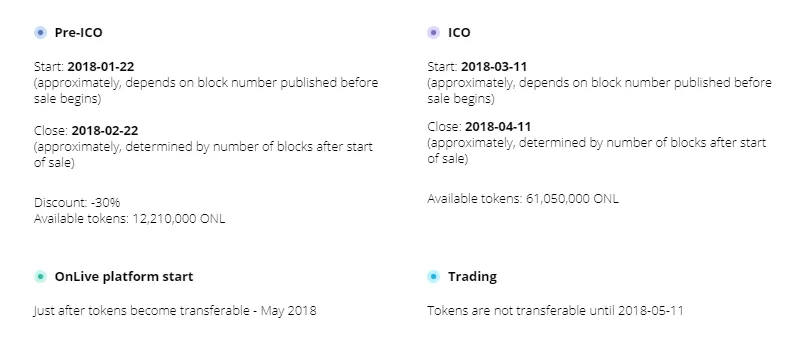Click the not transferable until 2018-05-11 text
Screen dimensions: 797x361
click(x=555, y=310)
